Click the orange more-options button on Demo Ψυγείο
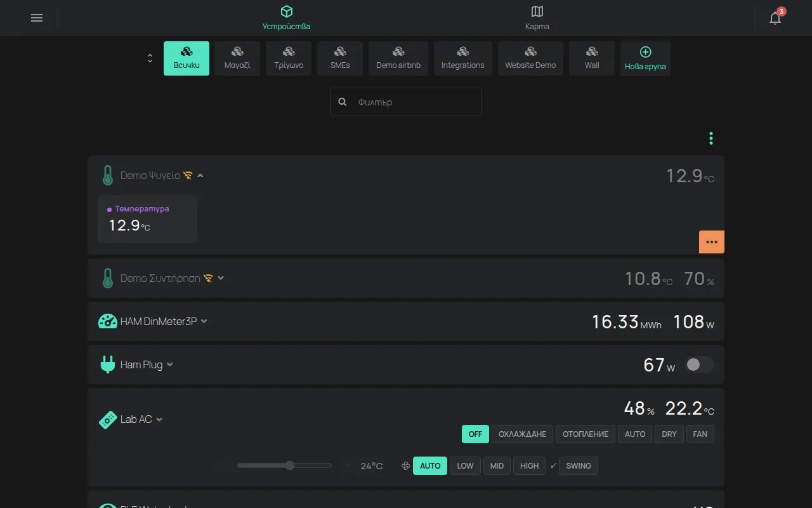Image resolution: width=812 pixels, height=508 pixels. 712,242
